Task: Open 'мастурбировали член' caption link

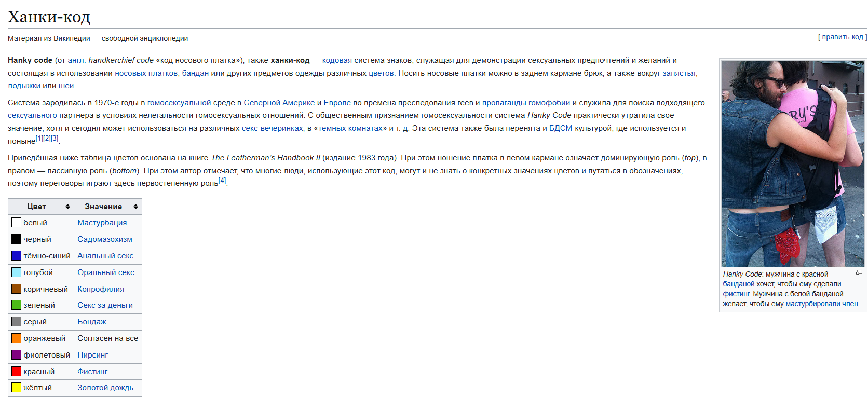Action: [x=822, y=304]
